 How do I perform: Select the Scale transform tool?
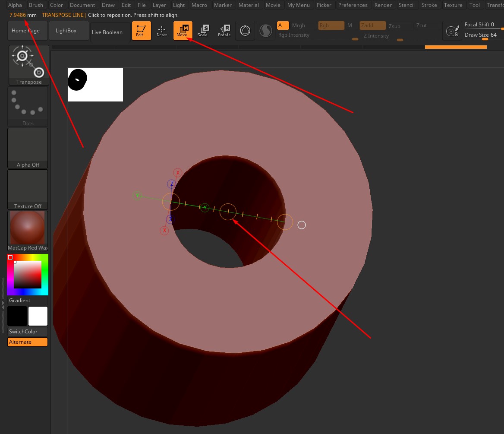pyautogui.click(x=203, y=31)
